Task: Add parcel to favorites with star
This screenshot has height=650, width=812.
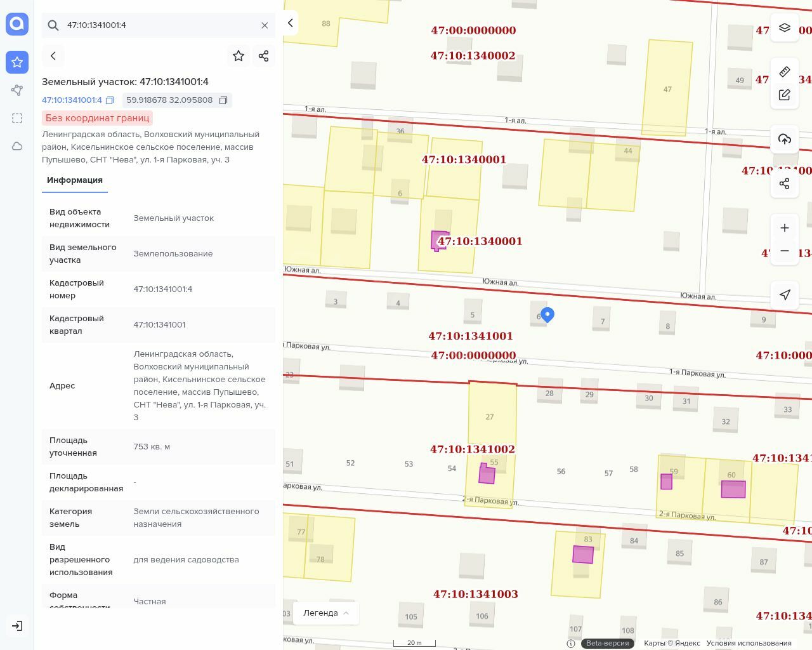Action: [x=239, y=56]
